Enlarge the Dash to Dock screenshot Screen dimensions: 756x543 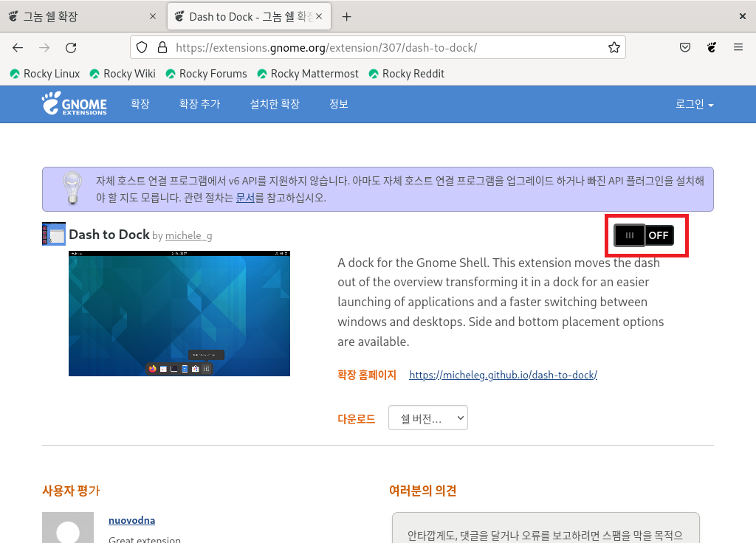point(179,314)
